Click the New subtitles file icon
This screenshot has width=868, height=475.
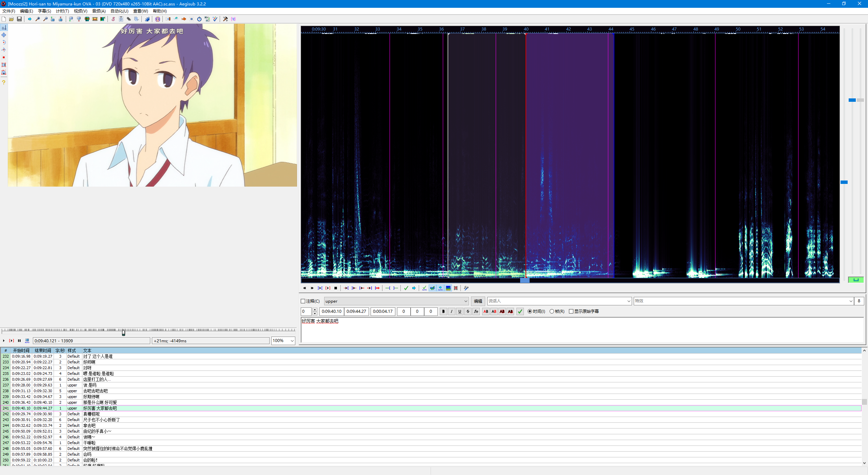click(x=4, y=19)
